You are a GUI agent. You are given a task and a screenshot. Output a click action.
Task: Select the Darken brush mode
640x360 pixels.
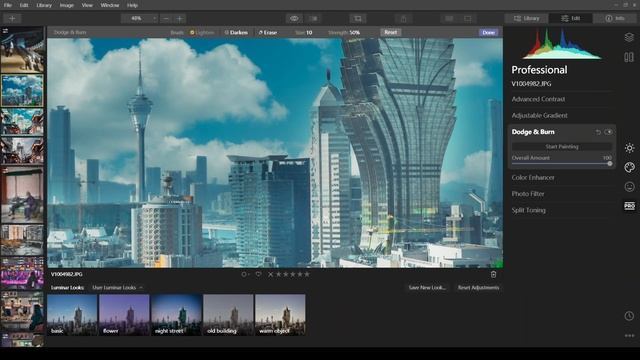point(236,32)
